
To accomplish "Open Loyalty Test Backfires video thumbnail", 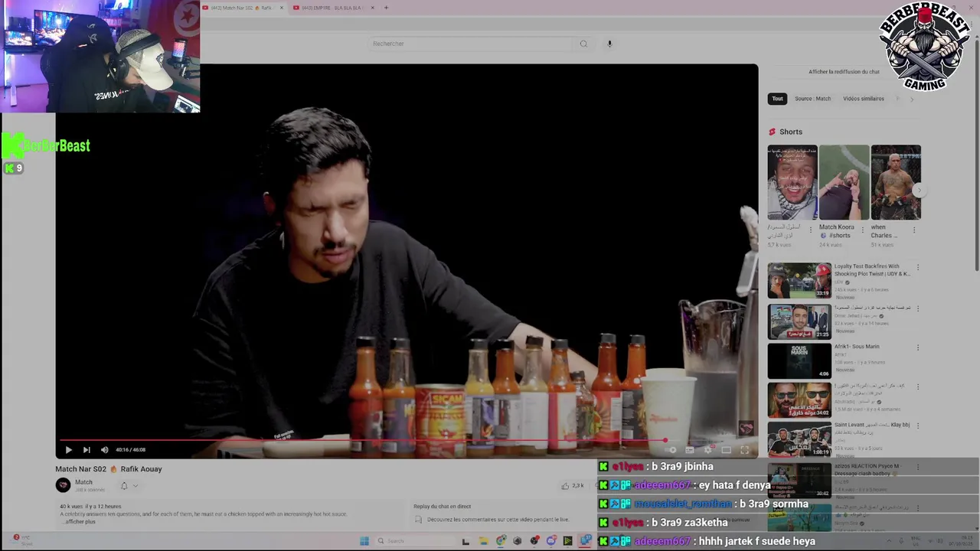I will [799, 280].
